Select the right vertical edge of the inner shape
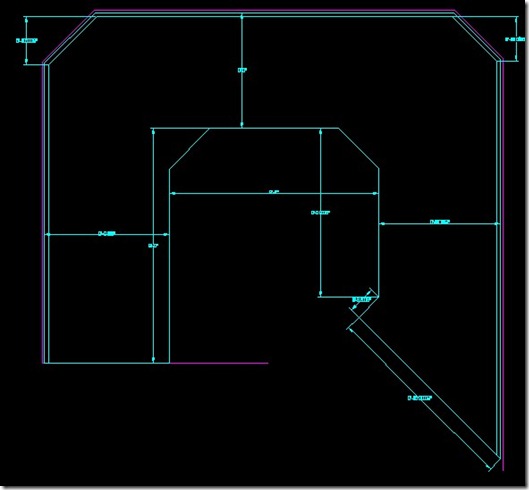The height and width of the screenshot is (490, 529). [379, 232]
